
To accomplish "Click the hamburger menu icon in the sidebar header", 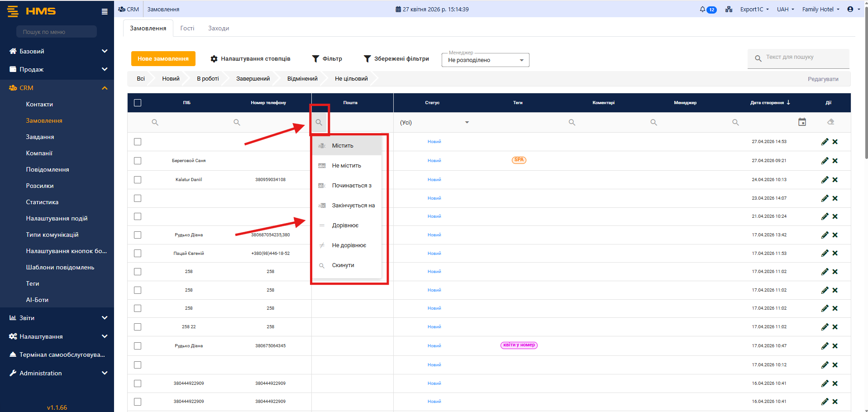I will pyautogui.click(x=105, y=12).
